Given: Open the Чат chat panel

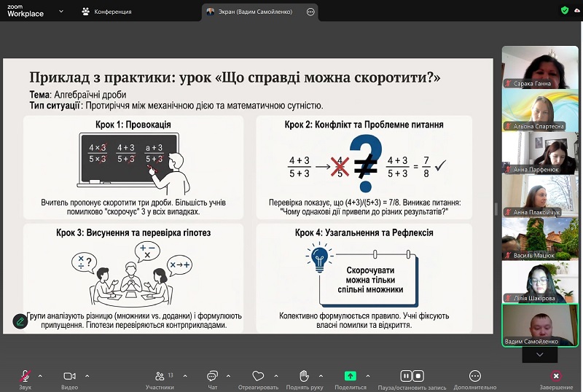Looking at the screenshot, I should click(x=212, y=377).
